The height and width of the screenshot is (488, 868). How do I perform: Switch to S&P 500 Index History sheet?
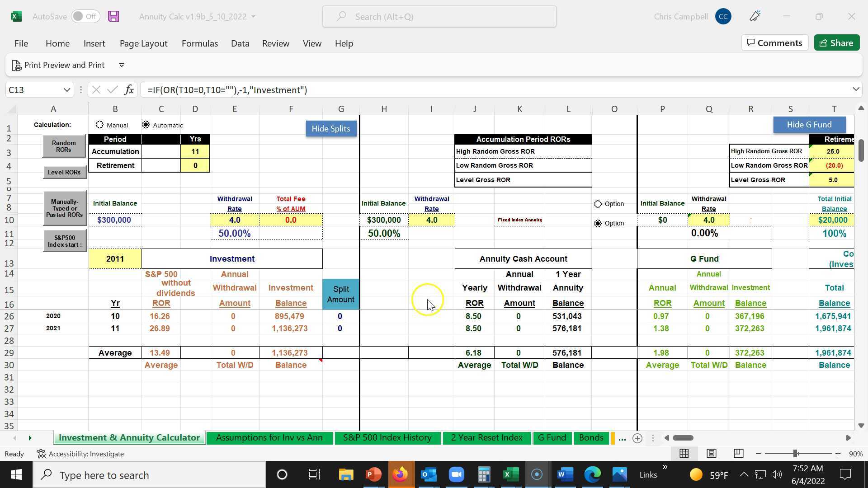click(x=387, y=438)
